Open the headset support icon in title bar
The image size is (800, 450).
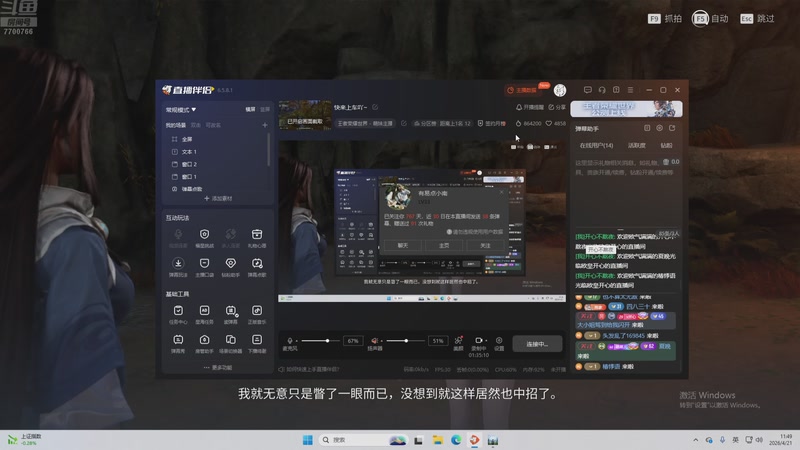602,90
